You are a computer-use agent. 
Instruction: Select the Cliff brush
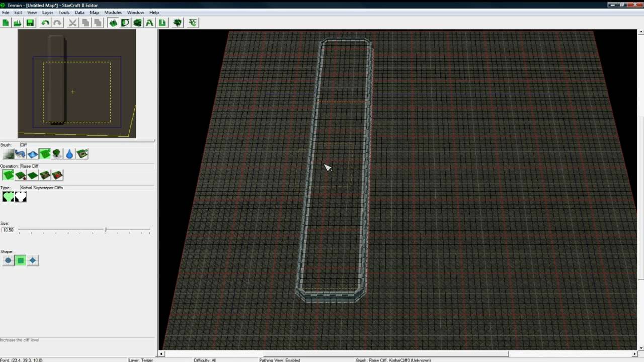coord(45,154)
